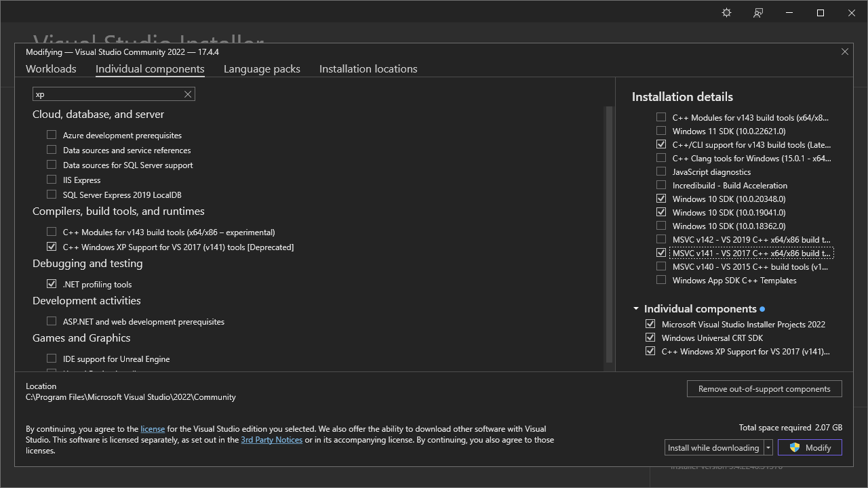Uncheck C++/CLI support for v143 build tools
868x488 pixels.
[x=661, y=144]
